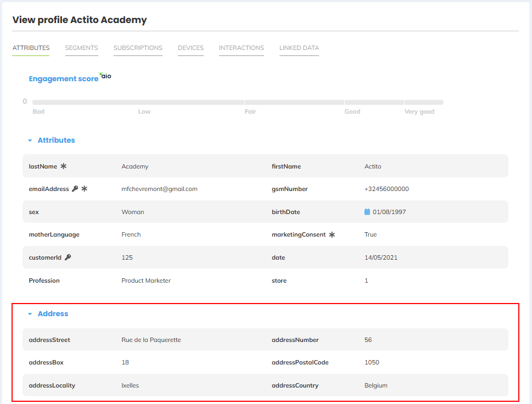Click the 'emailAddress' field label
The height and width of the screenshot is (404, 532).
[49, 189]
